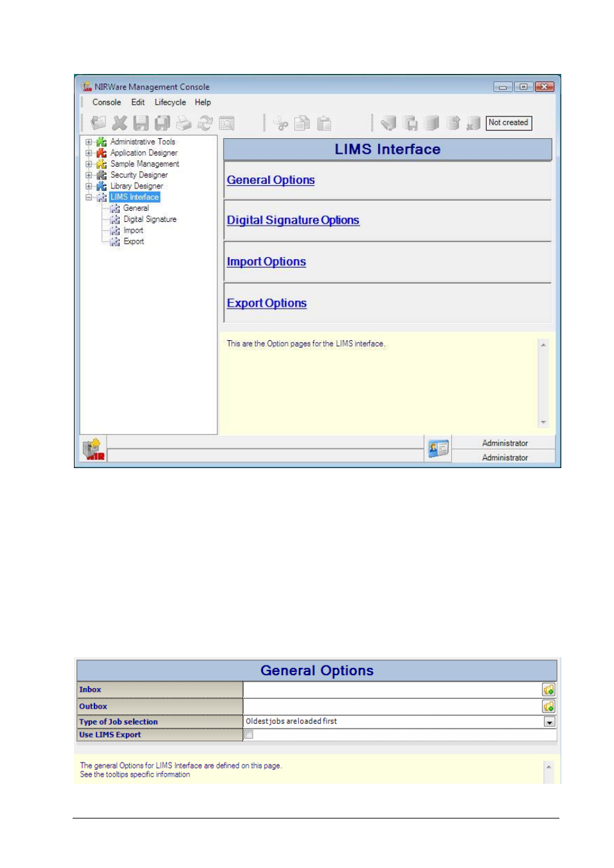This screenshot has height=868, width=614.
Task: Select the Administrative Tools tree label
Action: (x=143, y=141)
